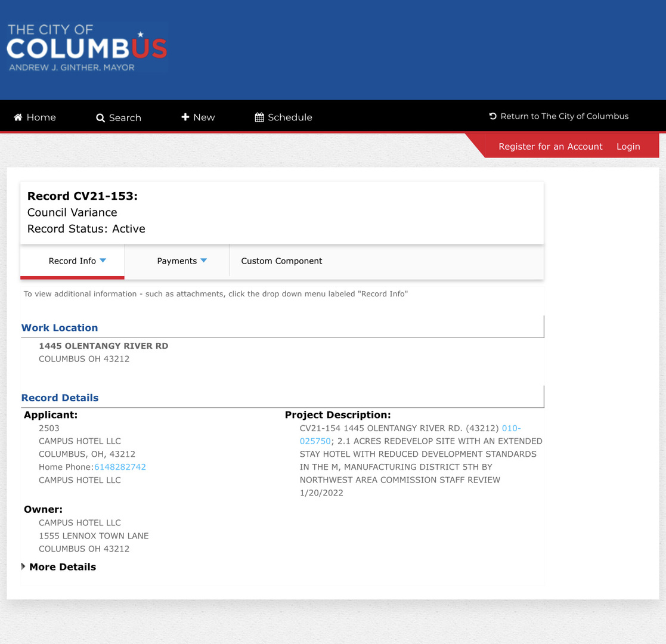The width and height of the screenshot is (666, 644).
Task: Click the phone number 6148282742 link
Action: pyautogui.click(x=120, y=467)
